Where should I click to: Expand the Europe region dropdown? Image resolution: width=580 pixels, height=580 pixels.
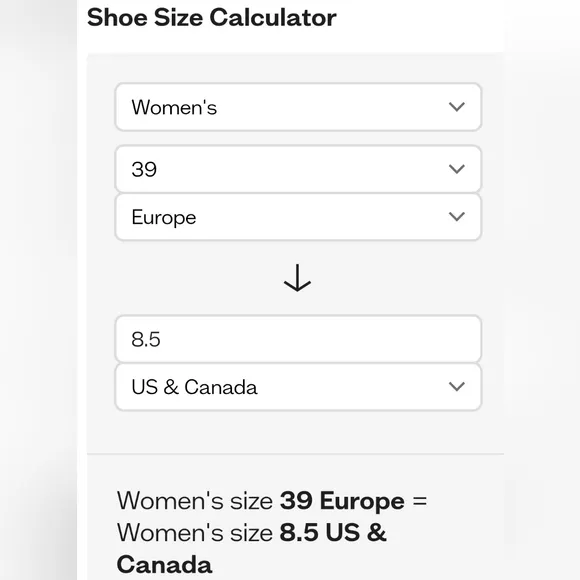[298, 217]
